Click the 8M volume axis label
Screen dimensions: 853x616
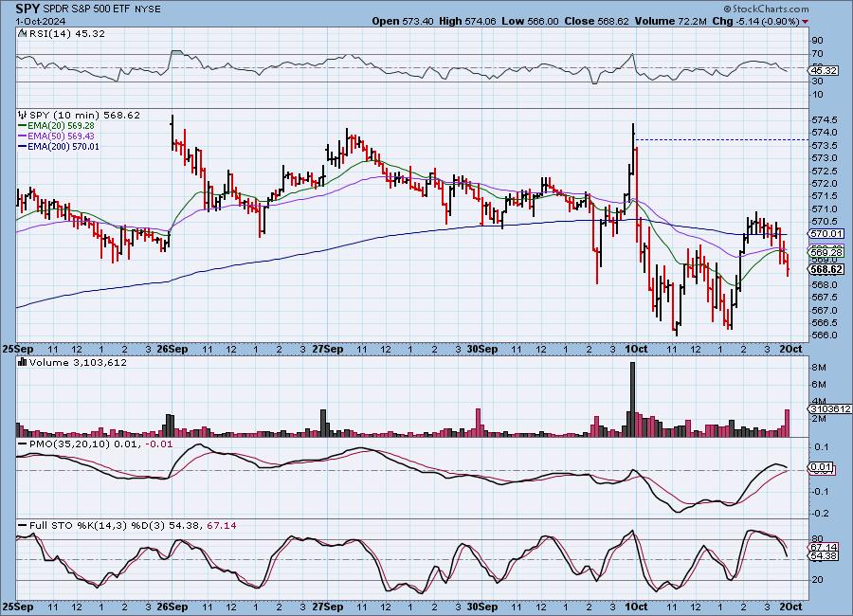pyautogui.click(x=819, y=368)
